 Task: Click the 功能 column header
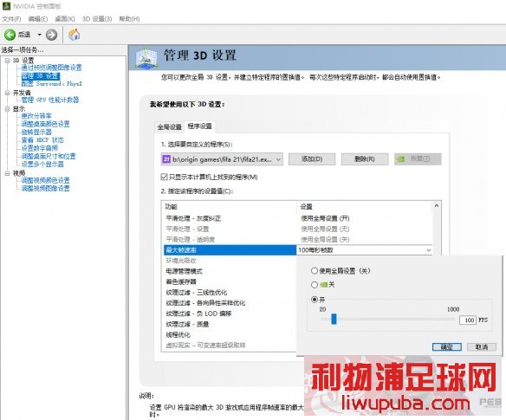click(229, 206)
